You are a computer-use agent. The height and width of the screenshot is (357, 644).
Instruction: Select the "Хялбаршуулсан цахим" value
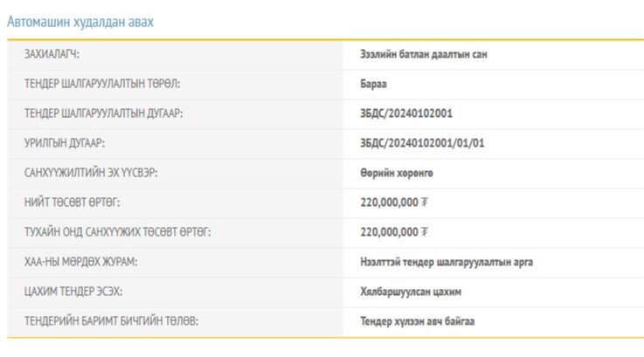pos(410,292)
